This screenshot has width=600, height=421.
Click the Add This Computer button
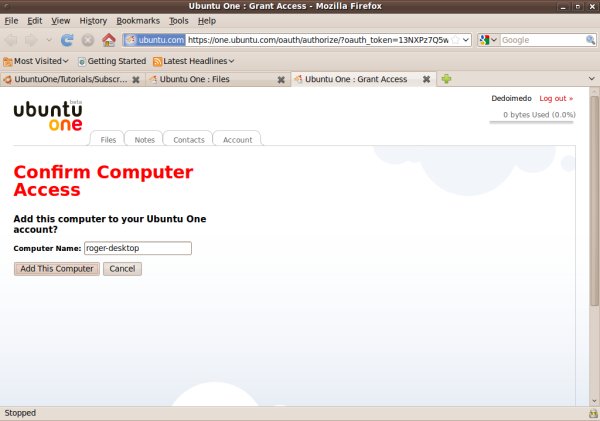57,269
